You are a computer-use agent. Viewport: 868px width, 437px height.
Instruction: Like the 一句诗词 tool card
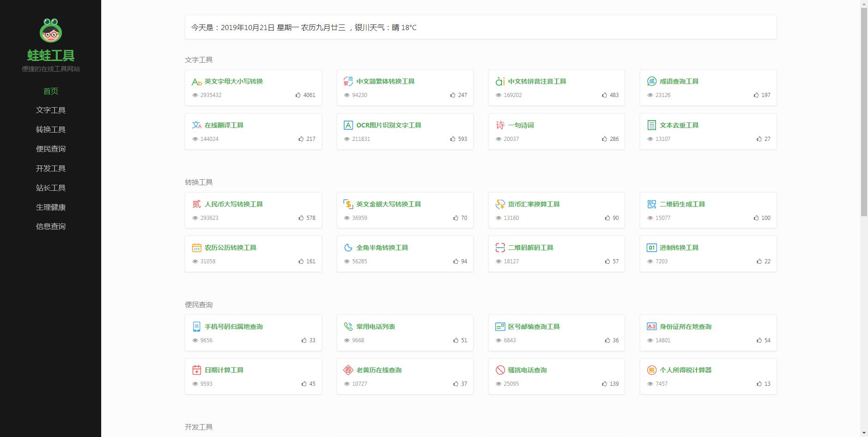point(604,139)
